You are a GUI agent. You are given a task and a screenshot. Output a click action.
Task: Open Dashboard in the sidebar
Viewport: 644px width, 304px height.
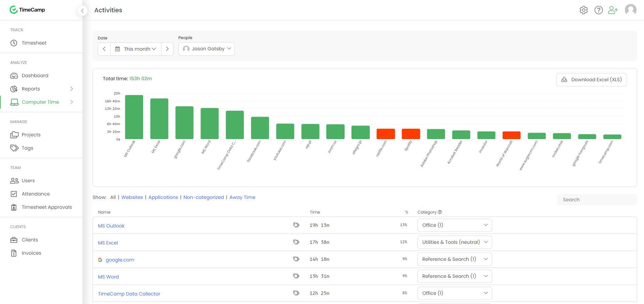35,75
